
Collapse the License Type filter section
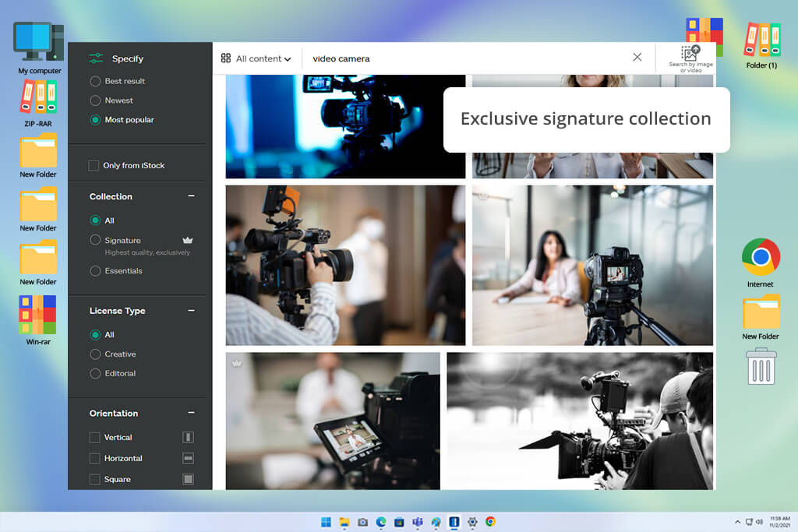pyautogui.click(x=192, y=310)
